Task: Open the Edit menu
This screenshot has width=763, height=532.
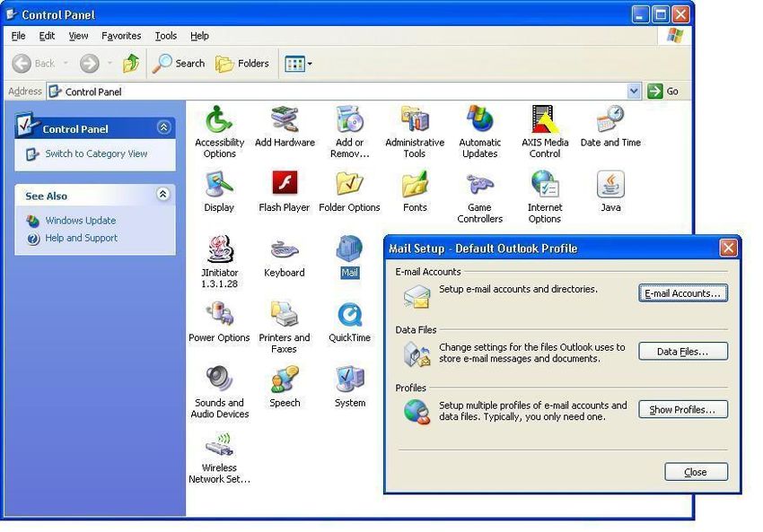Action: [x=47, y=36]
